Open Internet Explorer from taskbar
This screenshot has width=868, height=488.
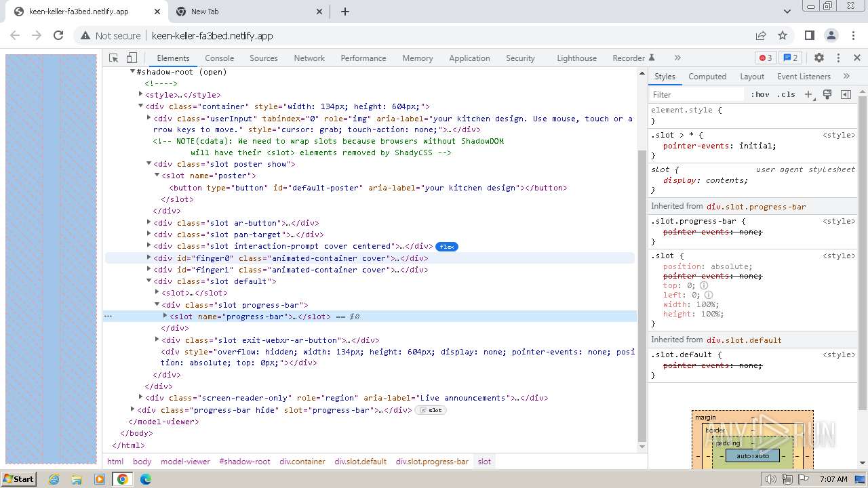coord(54,479)
